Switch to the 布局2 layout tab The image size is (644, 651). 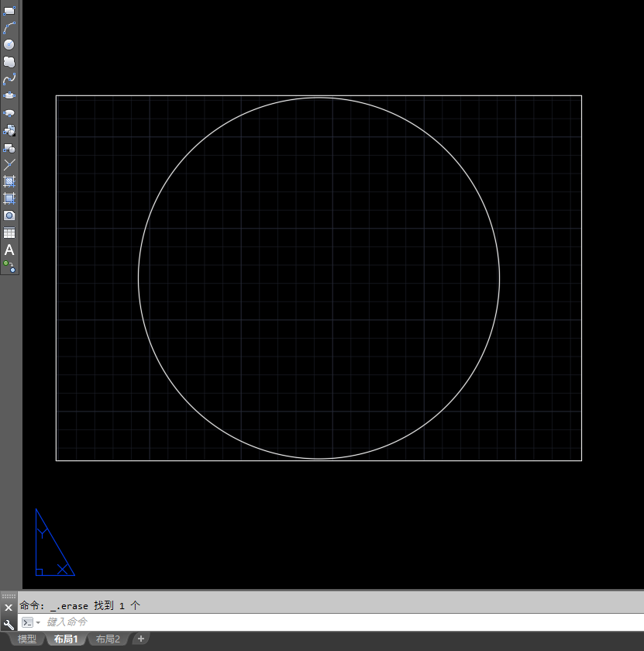pos(108,639)
